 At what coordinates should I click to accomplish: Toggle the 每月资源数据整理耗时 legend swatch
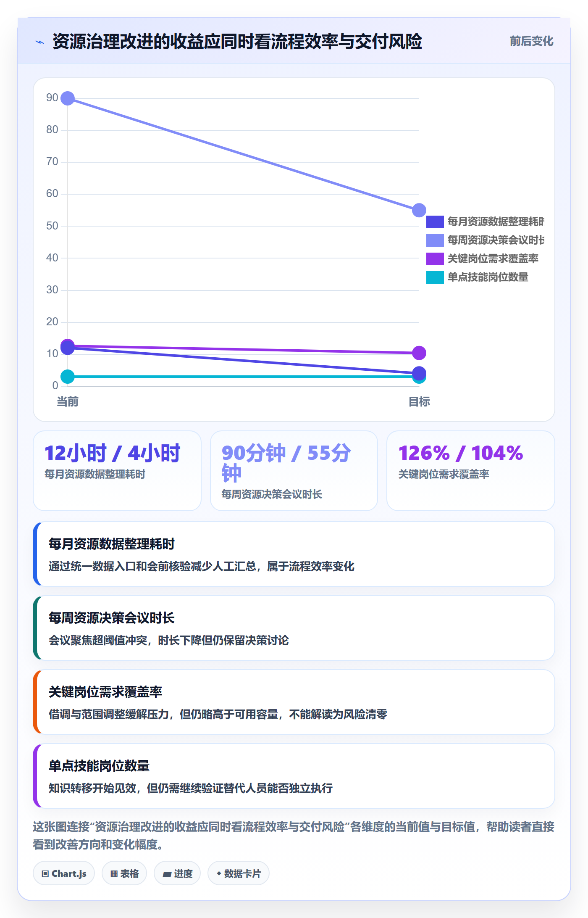pyautogui.click(x=435, y=222)
